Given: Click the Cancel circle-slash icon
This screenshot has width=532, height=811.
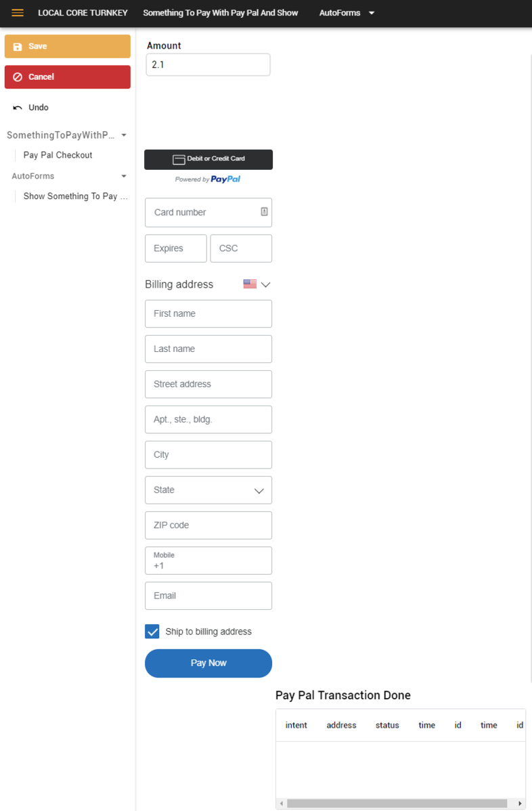Looking at the screenshot, I should 18,77.
